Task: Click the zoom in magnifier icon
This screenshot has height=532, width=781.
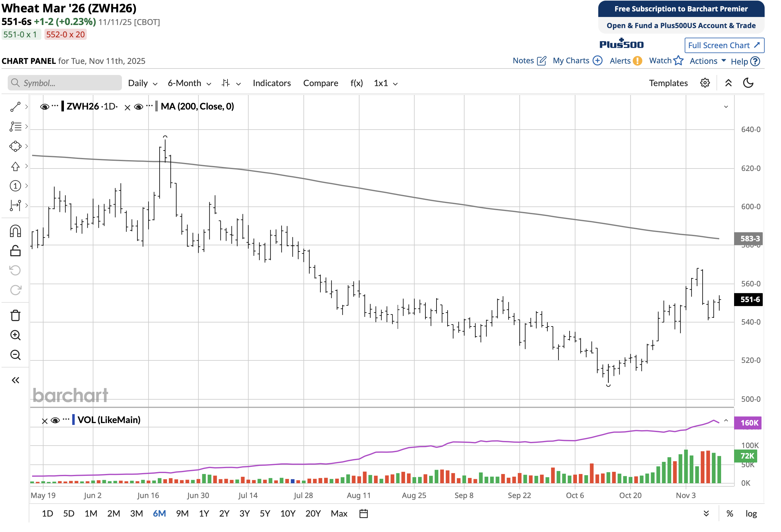Action: point(15,335)
